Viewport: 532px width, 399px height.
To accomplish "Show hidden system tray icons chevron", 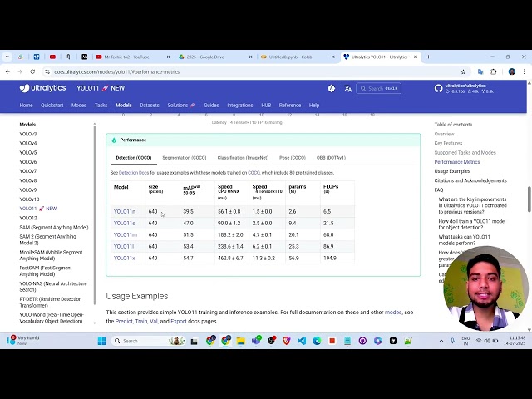I will [x=441, y=341].
